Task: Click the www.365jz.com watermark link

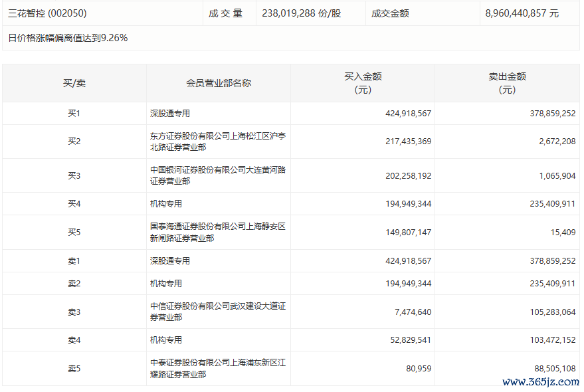Action: (541, 382)
